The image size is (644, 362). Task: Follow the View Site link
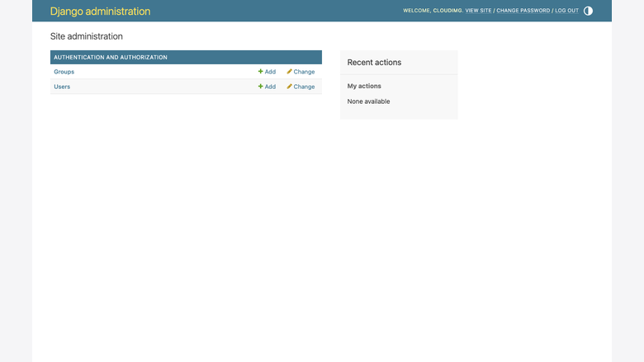(x=478, y=11)
